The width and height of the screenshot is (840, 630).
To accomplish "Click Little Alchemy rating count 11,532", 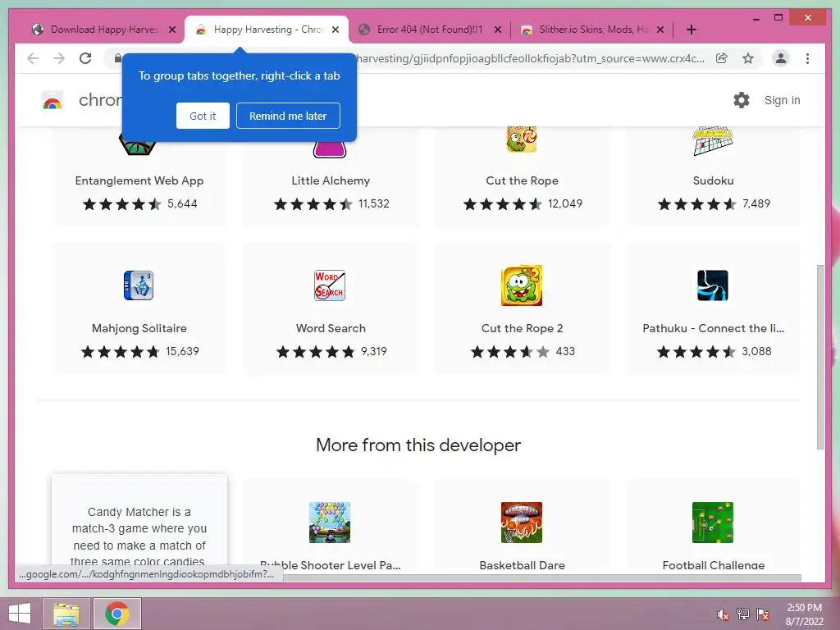I will [374, 203].
